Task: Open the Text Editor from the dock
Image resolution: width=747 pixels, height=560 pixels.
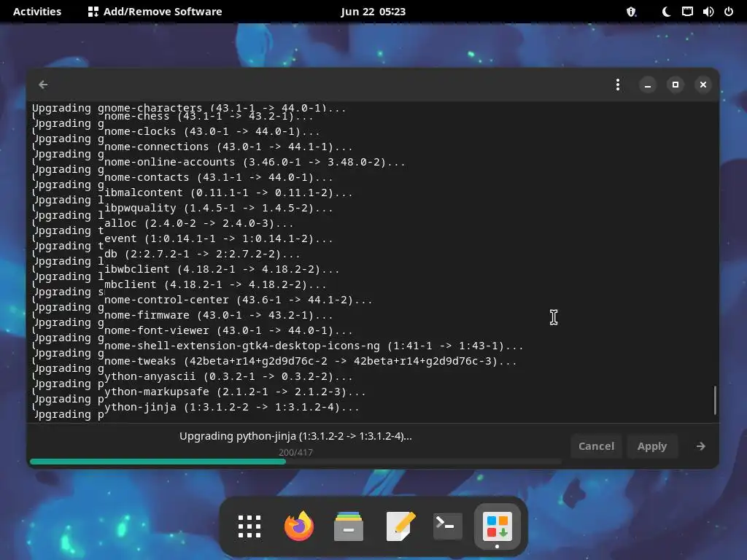Action: point(400,526)
